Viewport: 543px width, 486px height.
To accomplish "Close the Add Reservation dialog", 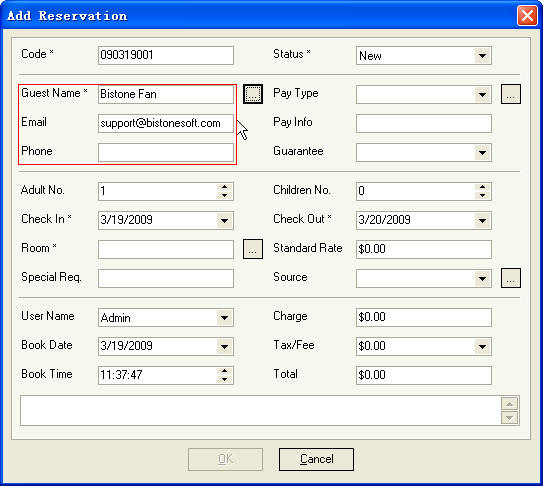I will tap(527, 16).
